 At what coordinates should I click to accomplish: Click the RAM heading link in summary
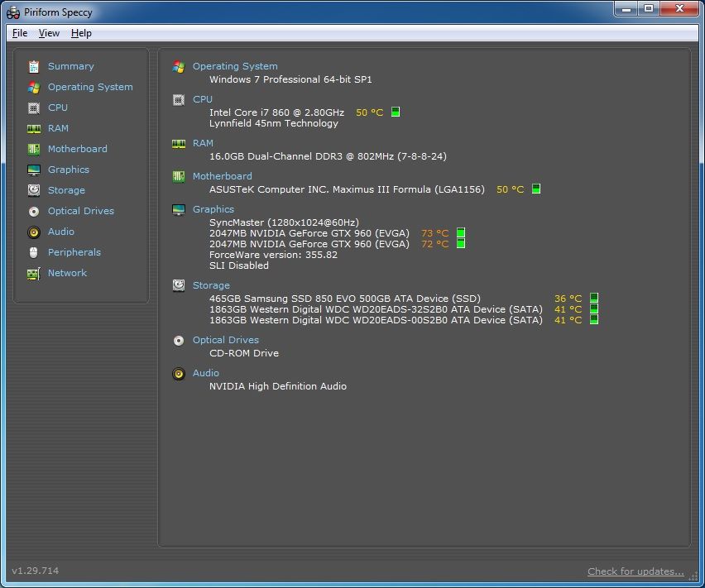click(204, 143)
